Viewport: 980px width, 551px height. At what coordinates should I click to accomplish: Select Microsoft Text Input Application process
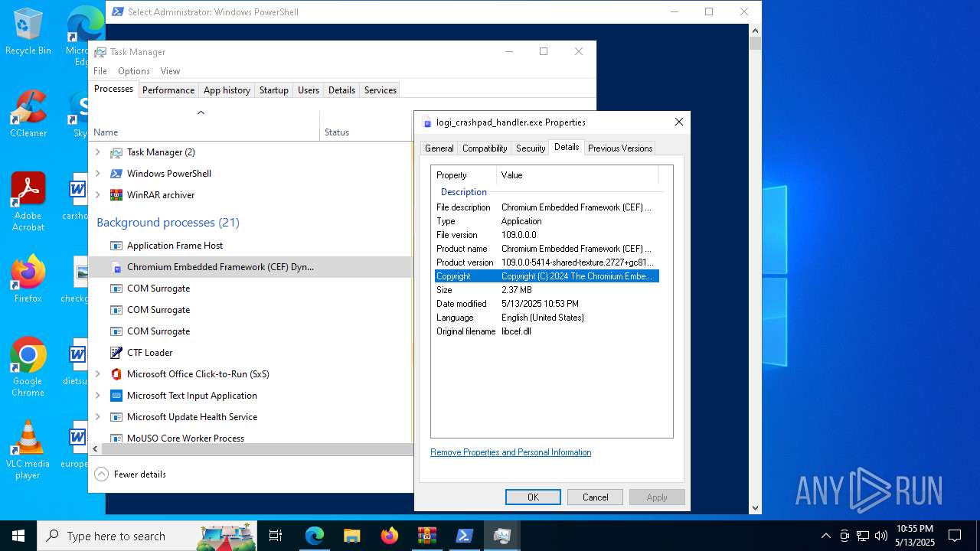(x=250, y=396)
